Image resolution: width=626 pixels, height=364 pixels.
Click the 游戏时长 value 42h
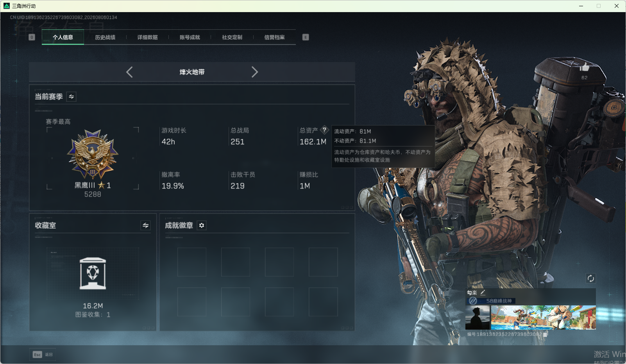[x=168, y=142]
